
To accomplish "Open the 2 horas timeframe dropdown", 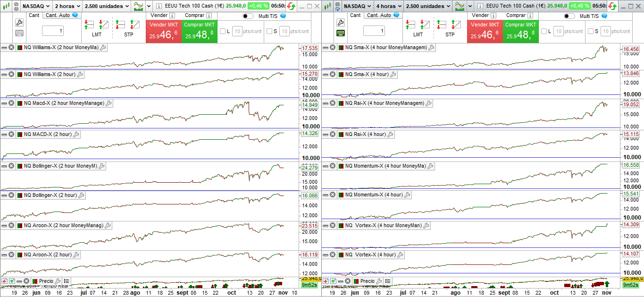I will (x=66, y=6).
